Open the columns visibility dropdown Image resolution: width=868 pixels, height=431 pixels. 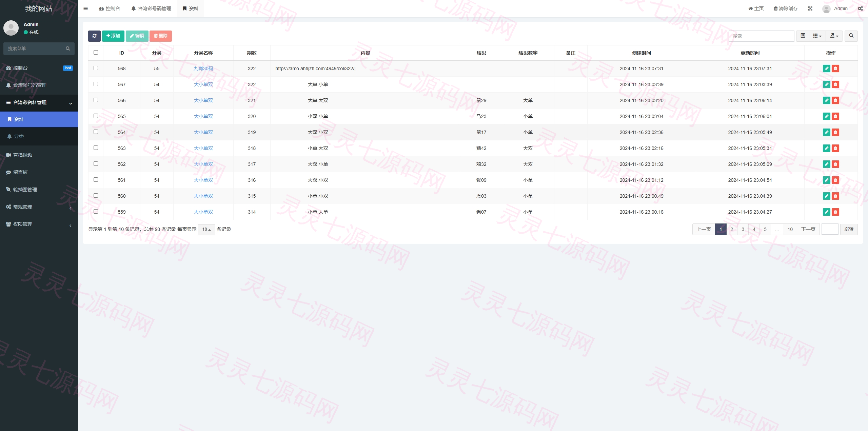click(817, 36)
